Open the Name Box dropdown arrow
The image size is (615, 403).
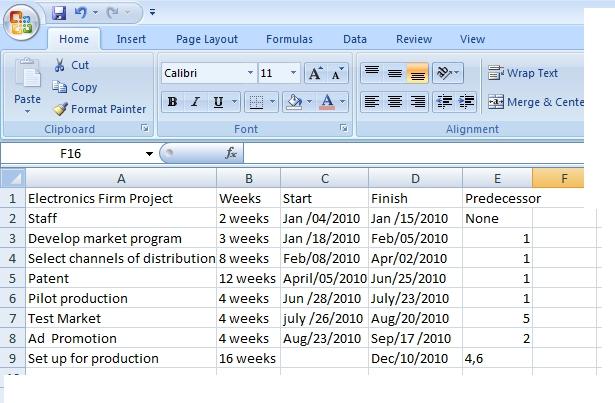150,154
